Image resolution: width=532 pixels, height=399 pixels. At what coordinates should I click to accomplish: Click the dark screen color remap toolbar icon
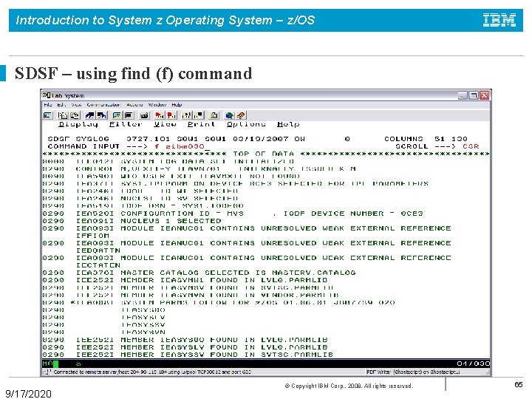pos(129,115)
